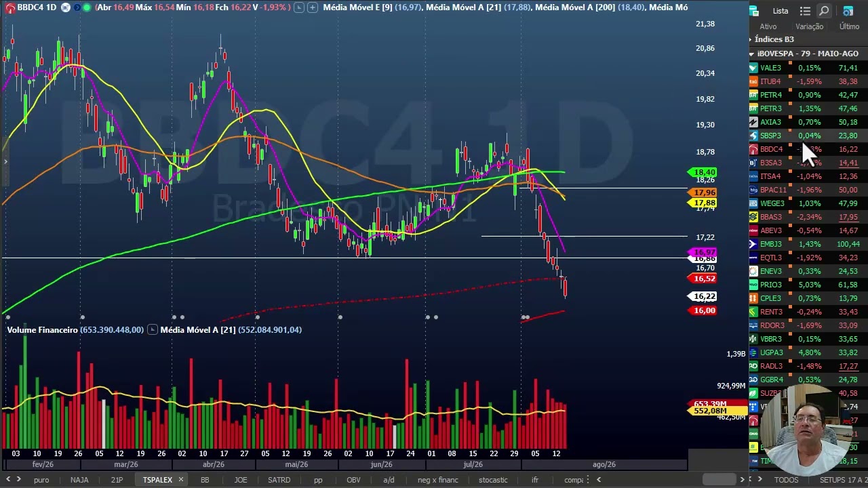Click the Lista label in watchlist toolbar

pos(781,11)
